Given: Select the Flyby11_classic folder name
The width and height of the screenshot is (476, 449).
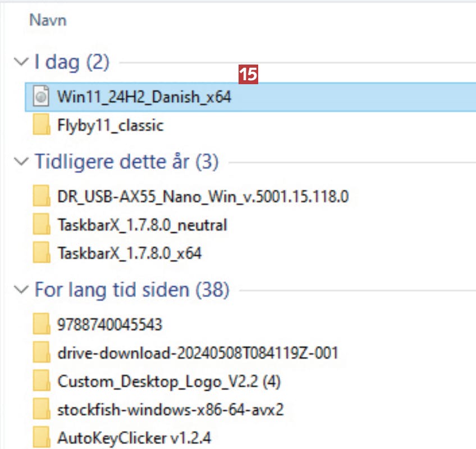Looking at the screenshot, I should 111,125.
